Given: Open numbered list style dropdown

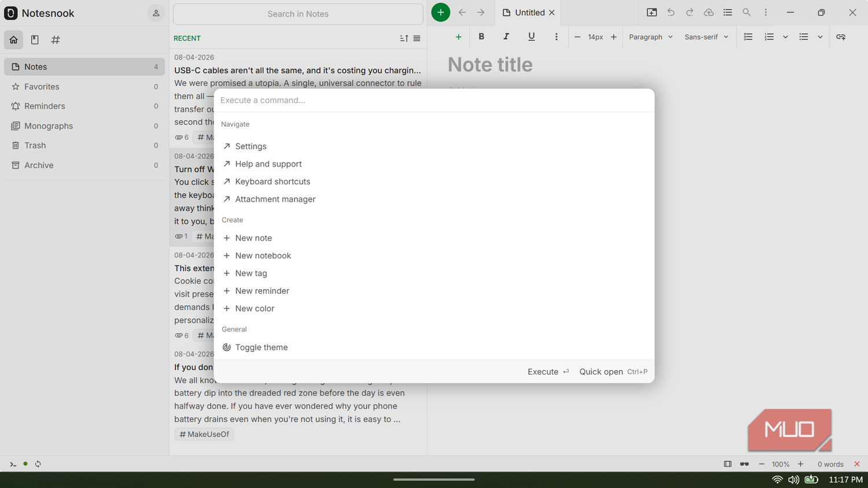Looking at the screenshot, I should (x=785, y=36).
